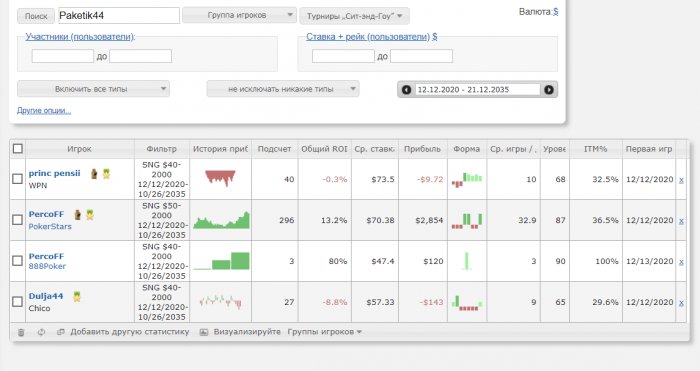Image resolution: width=700 pixels, height=371 pixels.
Task: Click the gold badge icon beside Dulja44
Action: tap(77, 296)
